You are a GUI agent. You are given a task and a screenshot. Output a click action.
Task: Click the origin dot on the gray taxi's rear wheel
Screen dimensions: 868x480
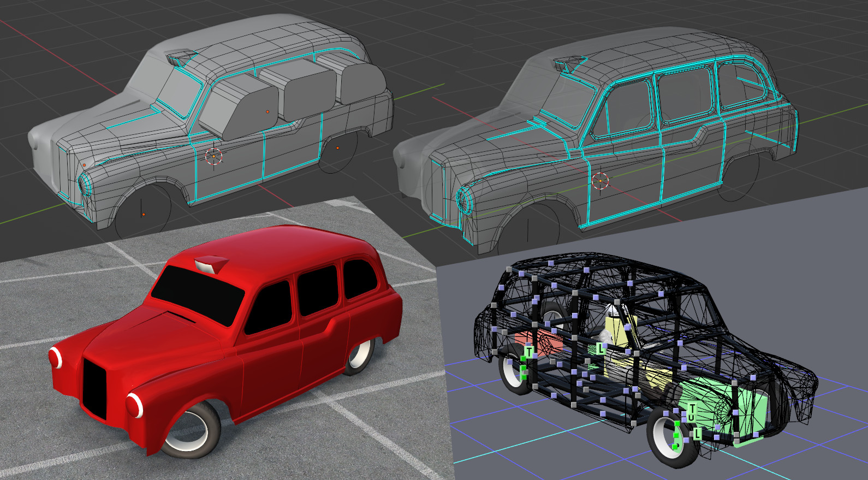337,148
